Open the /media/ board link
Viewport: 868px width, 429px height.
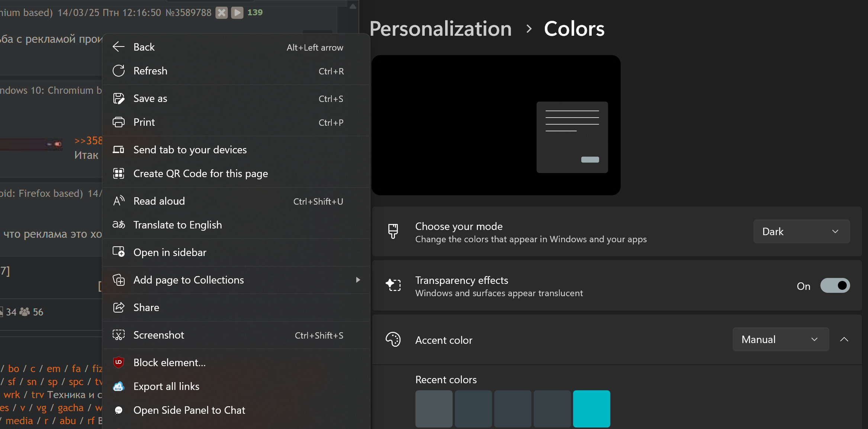[x=19, y=420]
